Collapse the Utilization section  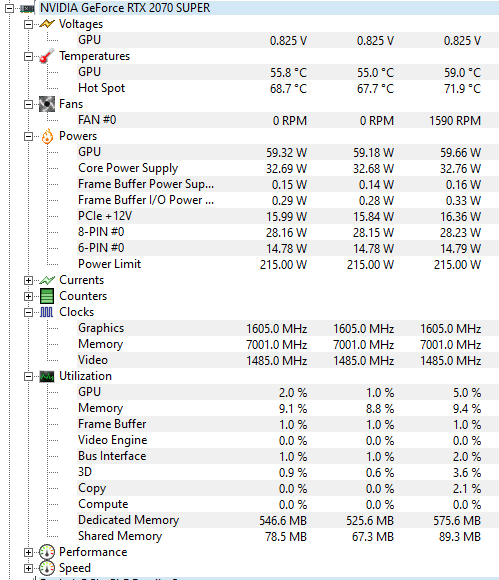click(x=28, y=377)
